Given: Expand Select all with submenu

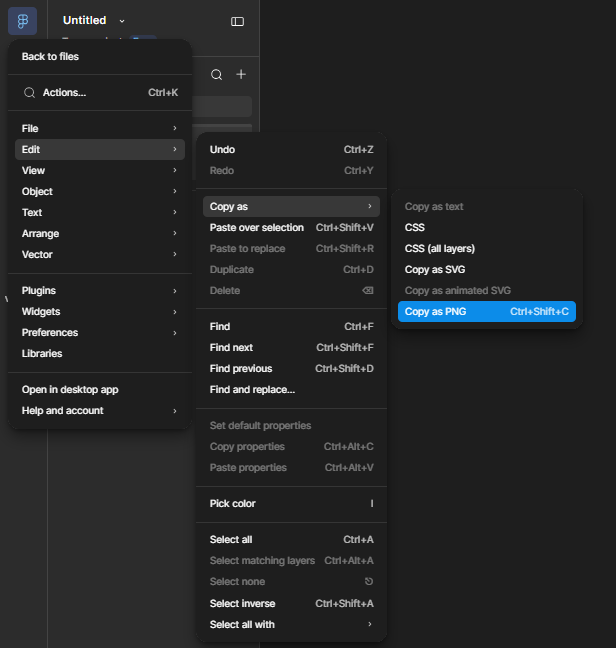Looking at the screenshot, I should 291,625.
